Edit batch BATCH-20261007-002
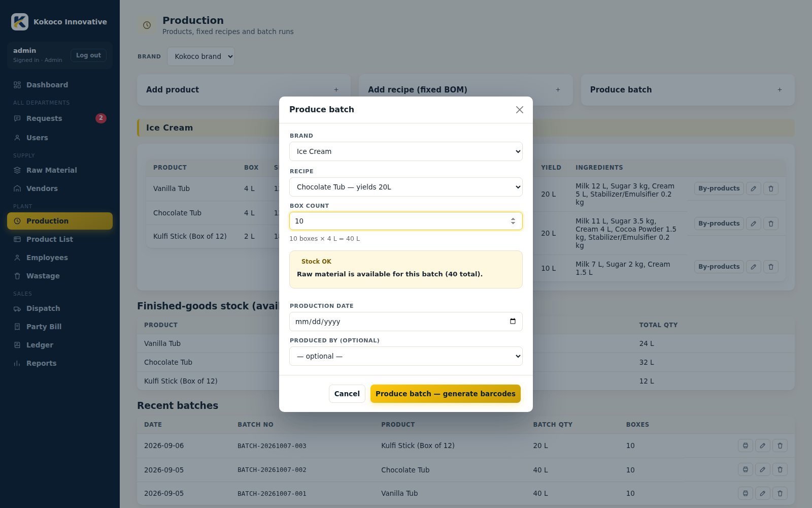 coord(762,470)
